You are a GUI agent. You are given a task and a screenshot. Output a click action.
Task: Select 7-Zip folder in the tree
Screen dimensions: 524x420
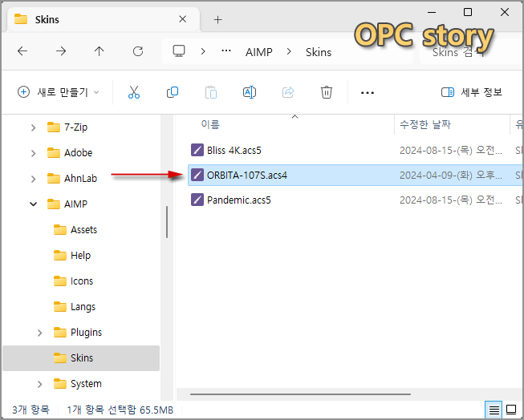point(67,127)
